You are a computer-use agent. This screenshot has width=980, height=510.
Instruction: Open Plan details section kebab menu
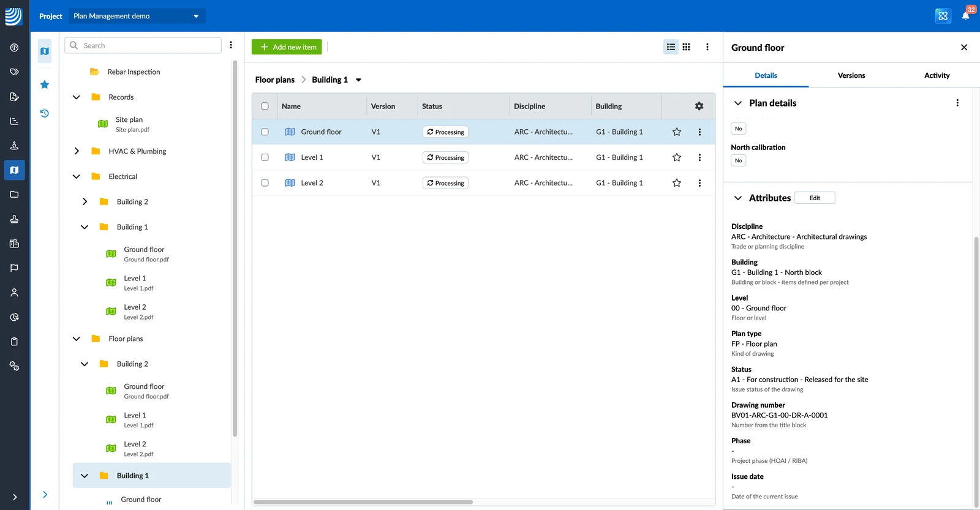point(957,103)
